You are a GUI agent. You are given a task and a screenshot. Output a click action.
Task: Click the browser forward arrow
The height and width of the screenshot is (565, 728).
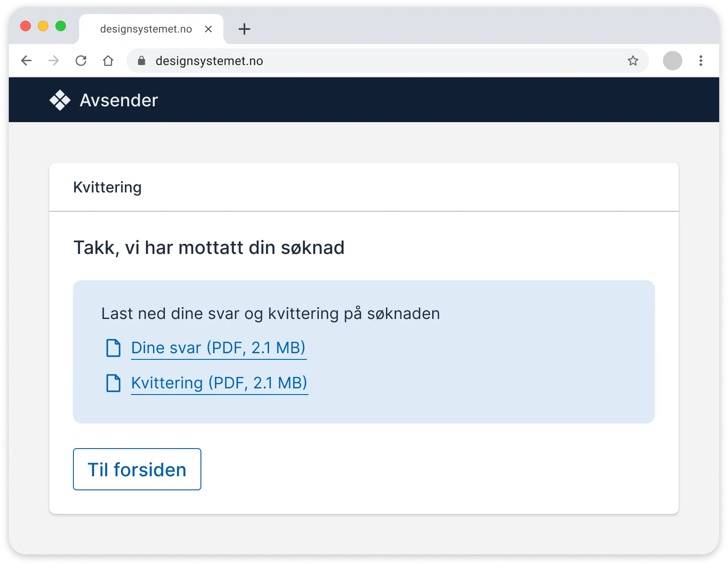[x=54, y=61]
